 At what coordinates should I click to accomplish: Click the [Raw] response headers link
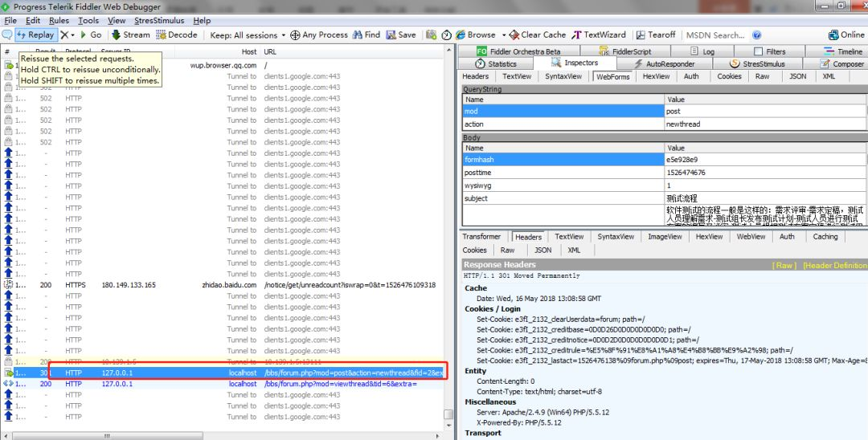(784, 265)
